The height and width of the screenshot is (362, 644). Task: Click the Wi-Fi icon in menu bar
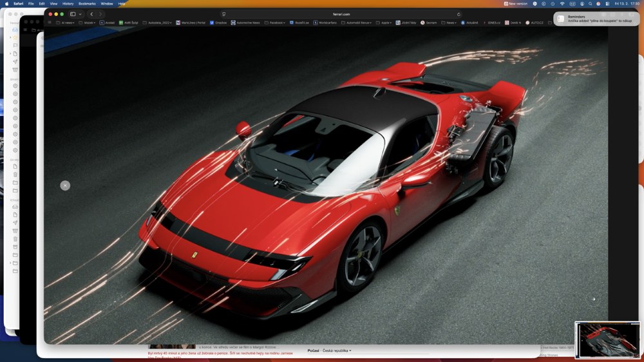[562, 4]
